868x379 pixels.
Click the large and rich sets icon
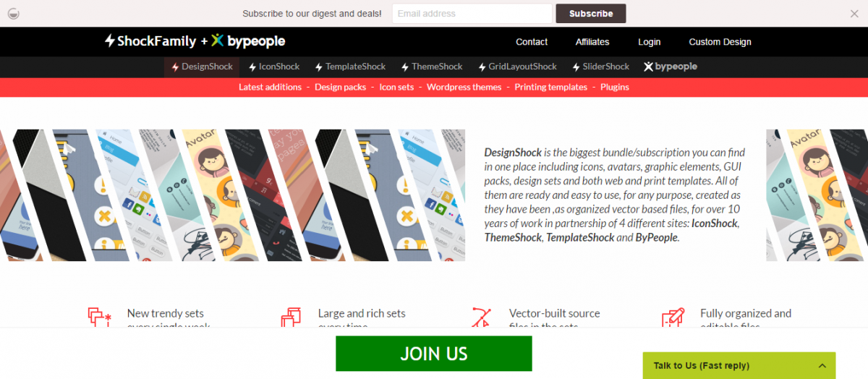tap(291, 318)
